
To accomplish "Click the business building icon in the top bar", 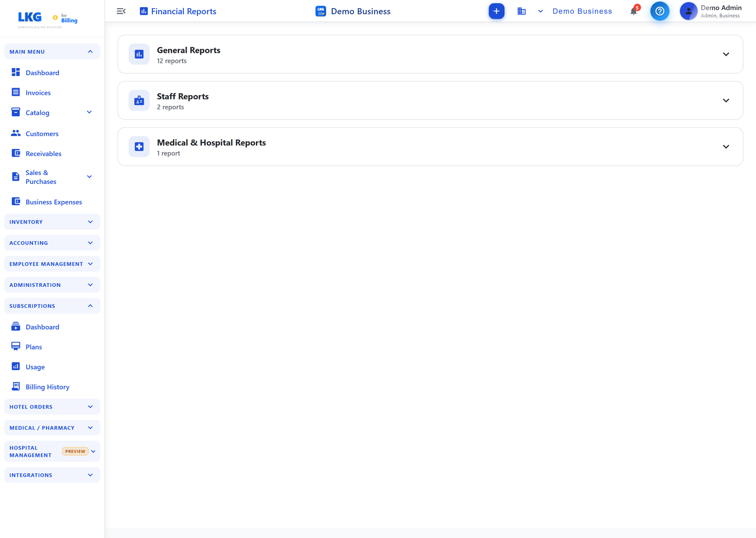I will click(522, 11).
